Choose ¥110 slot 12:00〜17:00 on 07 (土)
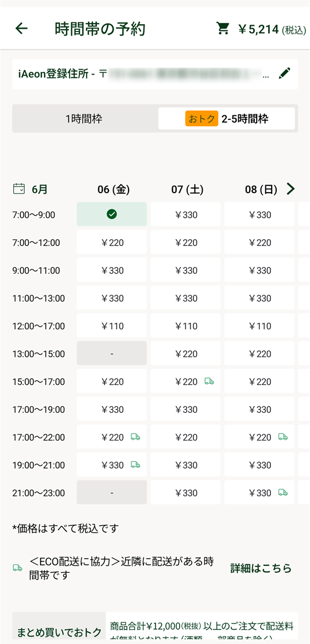The width and height of the screenshot is (310, 644). click(x=185, y=326)
